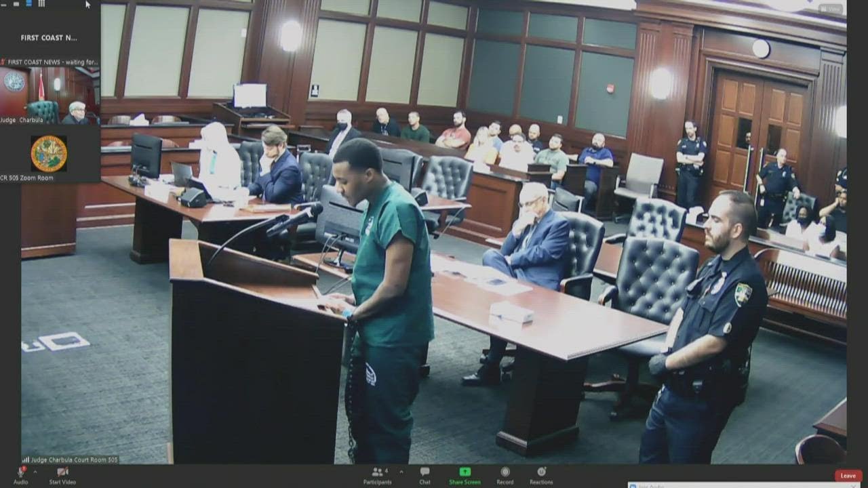
Task: Select the small single-tile thumbnail layout icon
Action: coord(16,4)
